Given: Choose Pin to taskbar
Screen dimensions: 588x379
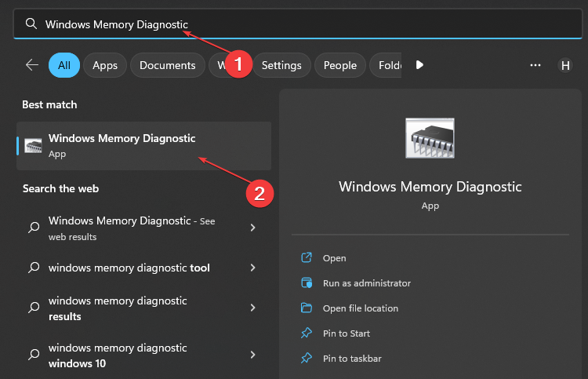Looking at the screenshot, I should pos(352,359).
